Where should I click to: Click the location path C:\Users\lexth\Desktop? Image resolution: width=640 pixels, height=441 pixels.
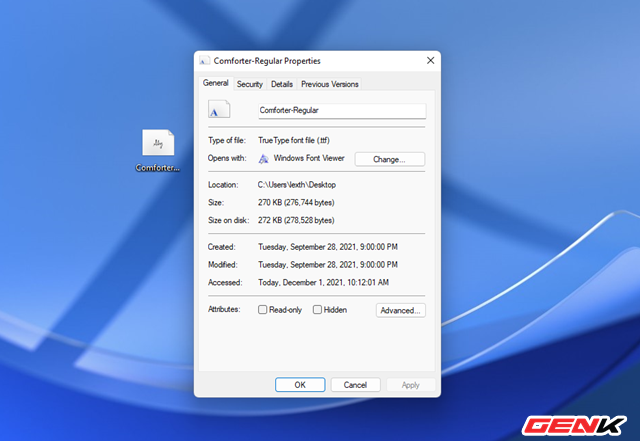297,185
